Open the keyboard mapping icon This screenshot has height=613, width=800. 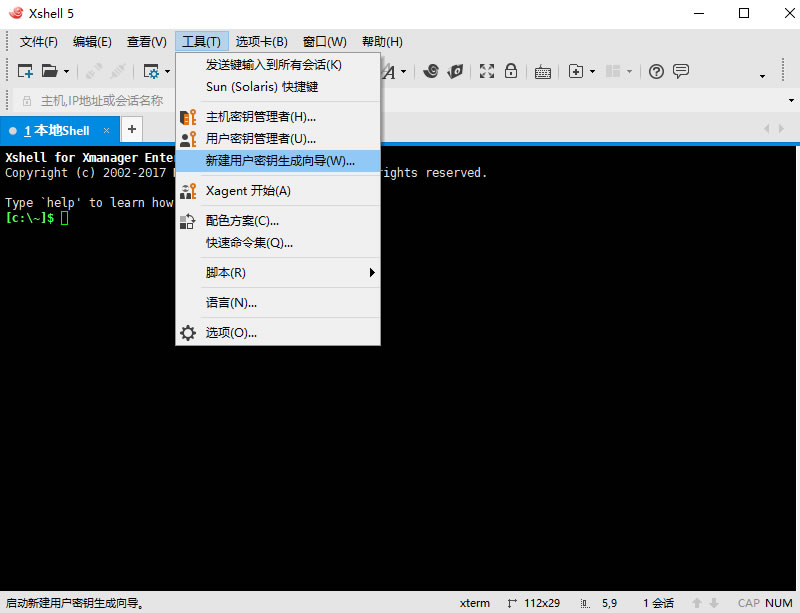[543, 72]
